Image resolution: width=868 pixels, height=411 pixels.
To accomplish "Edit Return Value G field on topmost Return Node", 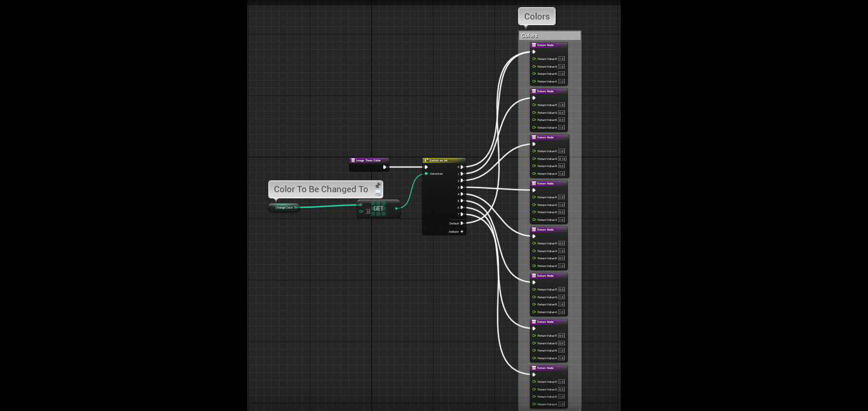I will [561, 67].
